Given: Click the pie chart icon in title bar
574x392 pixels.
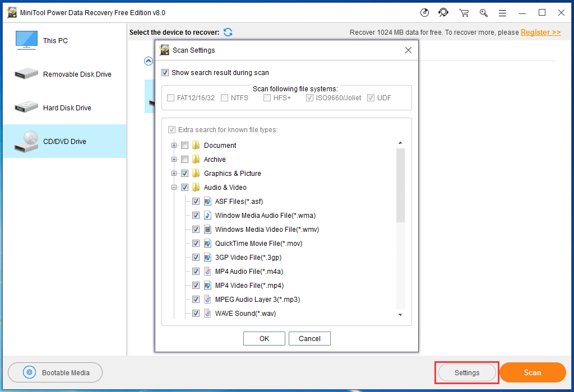Looking at the screenshot, I should click(x=424, y=12).
